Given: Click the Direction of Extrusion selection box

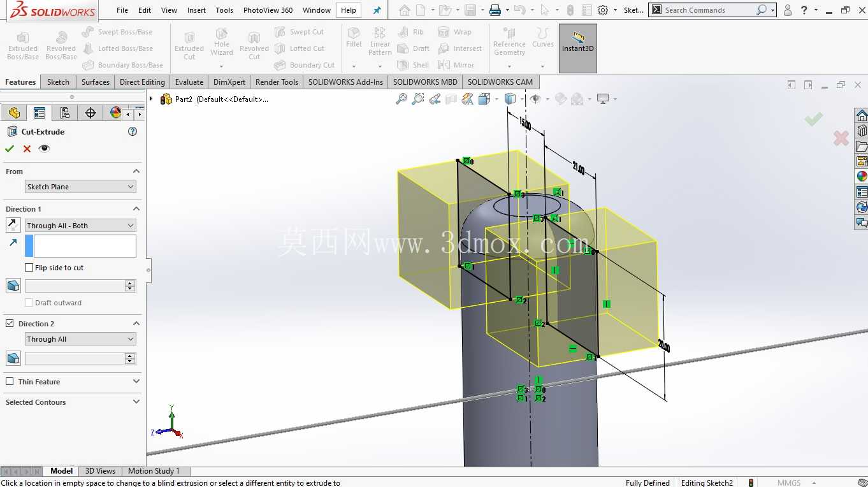Looking at the screenshot, I should [x=85, y=246].
